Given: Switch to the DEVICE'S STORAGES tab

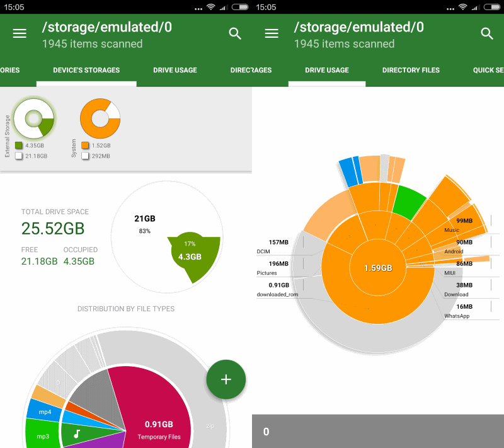Looking at the screenshot, I should 86,70.
